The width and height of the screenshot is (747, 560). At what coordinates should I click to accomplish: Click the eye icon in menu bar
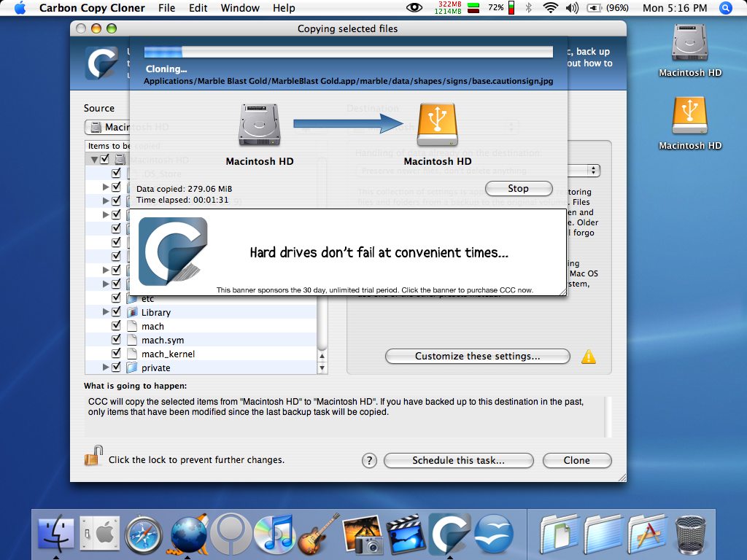coord(414,7)
